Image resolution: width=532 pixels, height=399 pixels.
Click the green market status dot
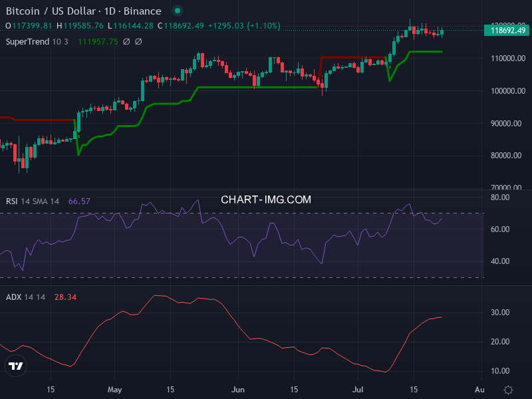[x=178, y=11]
